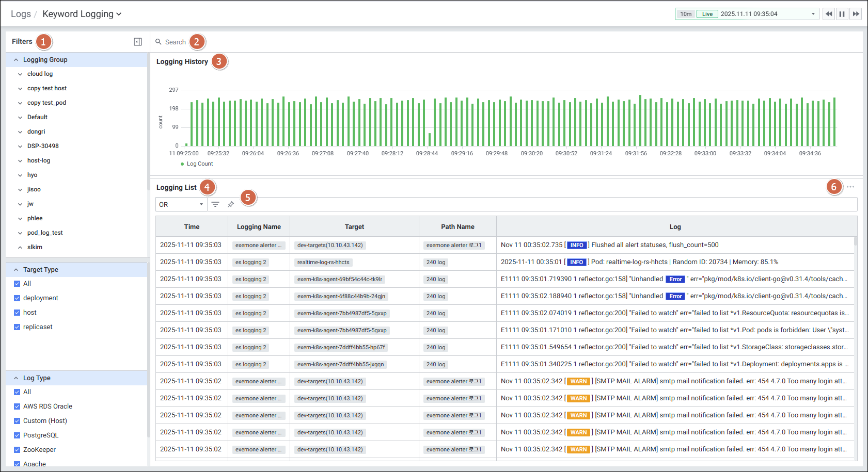Open the filter lines icon in Logging List

point(215,205)
